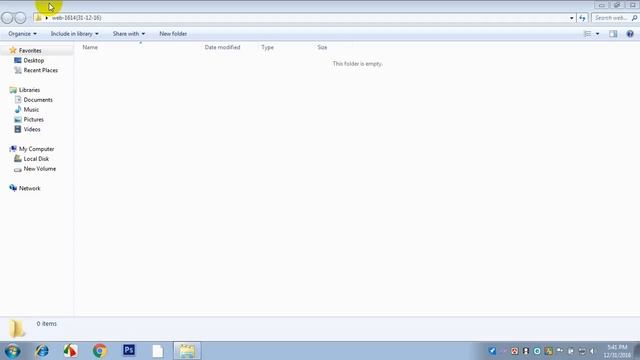Open Include in library dropdown
This screenshot has height=360, width=640.
pos(74,34)
